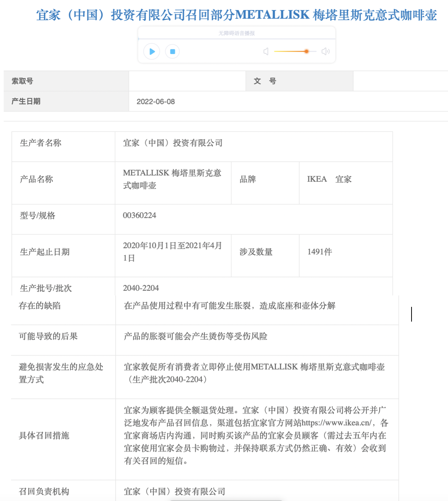Viewport: 448px width, 501px height.
Task: Click the 可能导致的后果 label
Action: tap(48, 336)
